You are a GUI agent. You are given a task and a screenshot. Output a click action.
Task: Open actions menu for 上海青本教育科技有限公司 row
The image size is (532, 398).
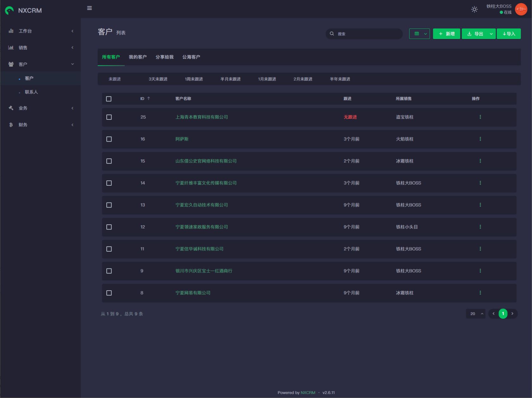pyautogui.click(x=480, y=117)
